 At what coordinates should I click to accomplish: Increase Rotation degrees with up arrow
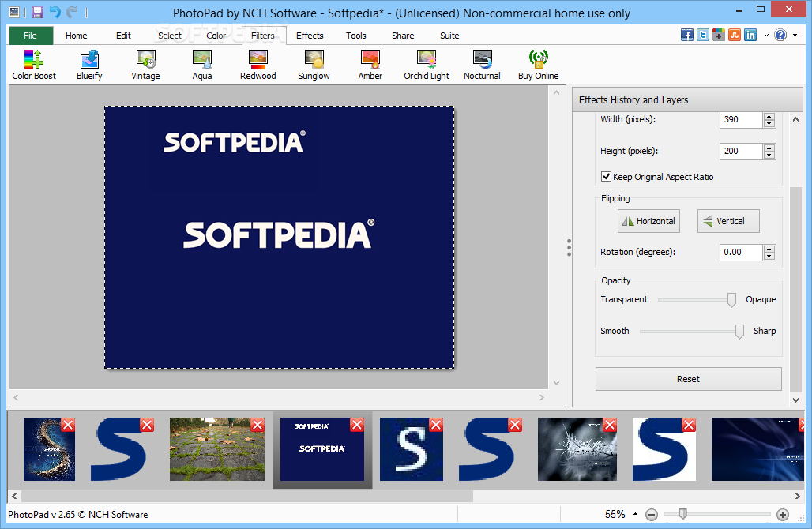click(x=769, y=249)
